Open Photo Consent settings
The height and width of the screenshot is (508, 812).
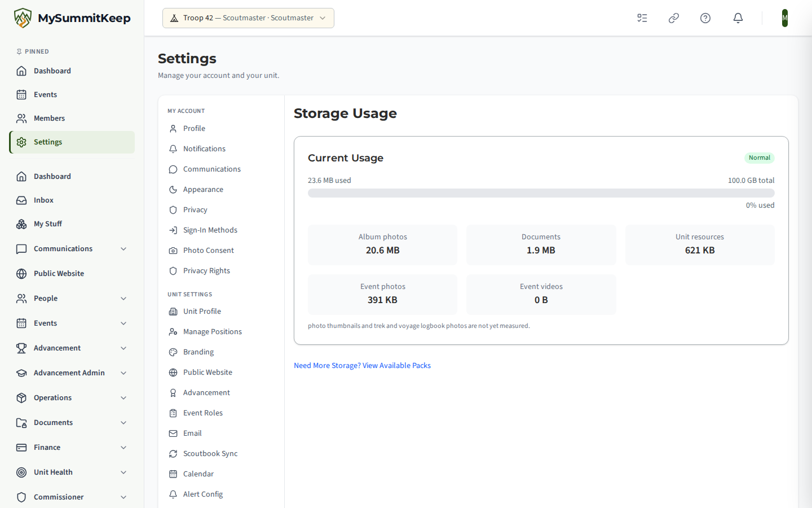[221, 251]
